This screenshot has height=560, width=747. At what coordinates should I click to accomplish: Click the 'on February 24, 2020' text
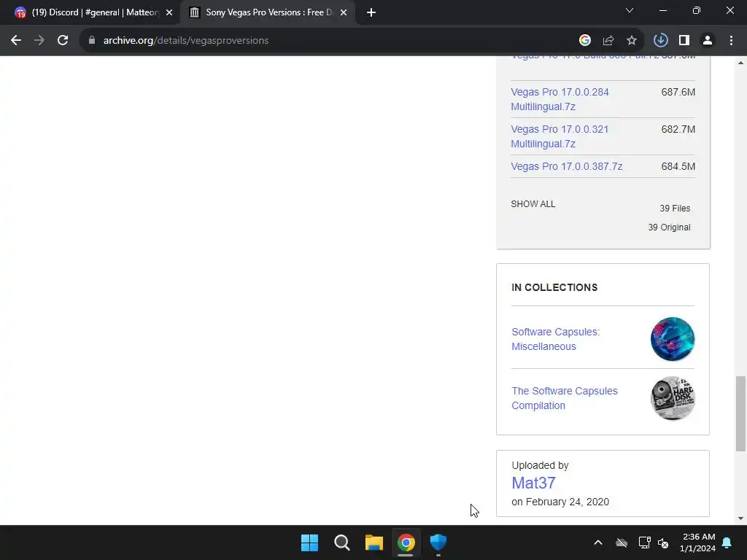click(x=560, y=502)
